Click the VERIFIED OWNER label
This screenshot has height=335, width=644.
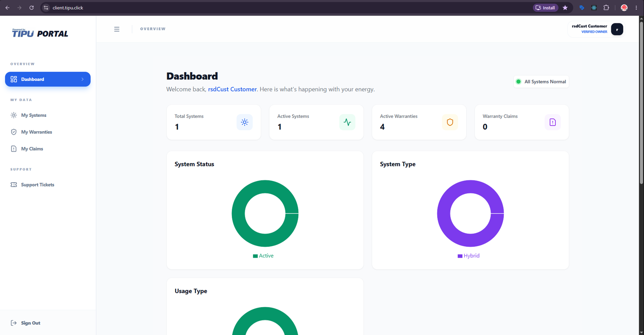coord(594,32)
